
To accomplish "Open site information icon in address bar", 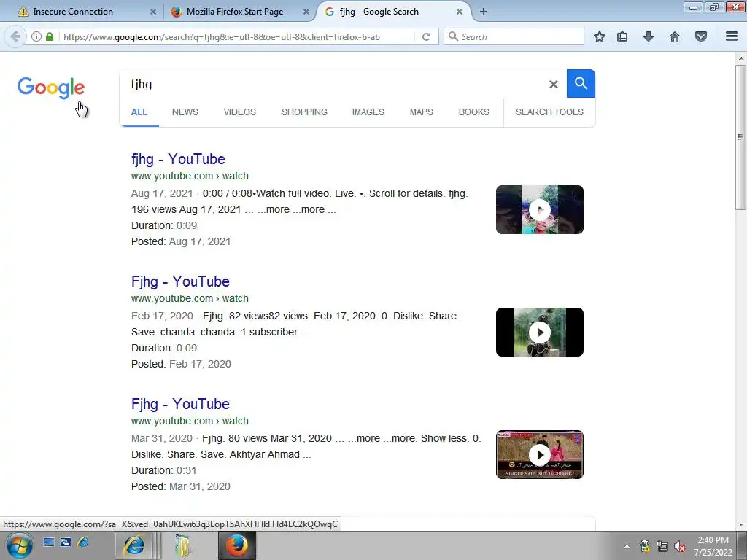I will [x=36, y=36].
